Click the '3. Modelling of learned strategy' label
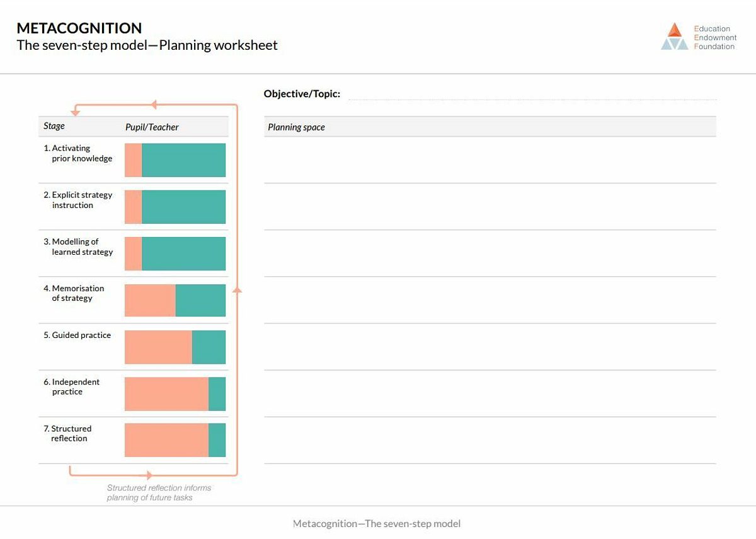 tap(77, 246)
